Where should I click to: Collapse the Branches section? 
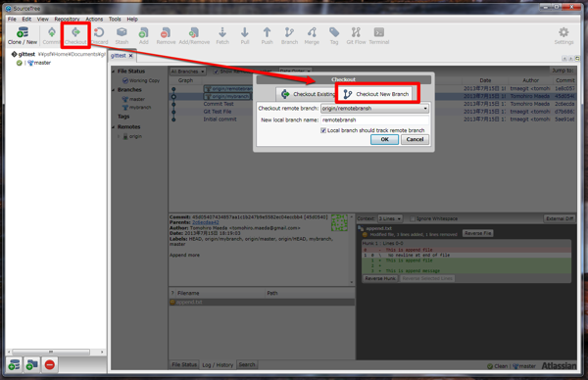(x=114, y=90)
